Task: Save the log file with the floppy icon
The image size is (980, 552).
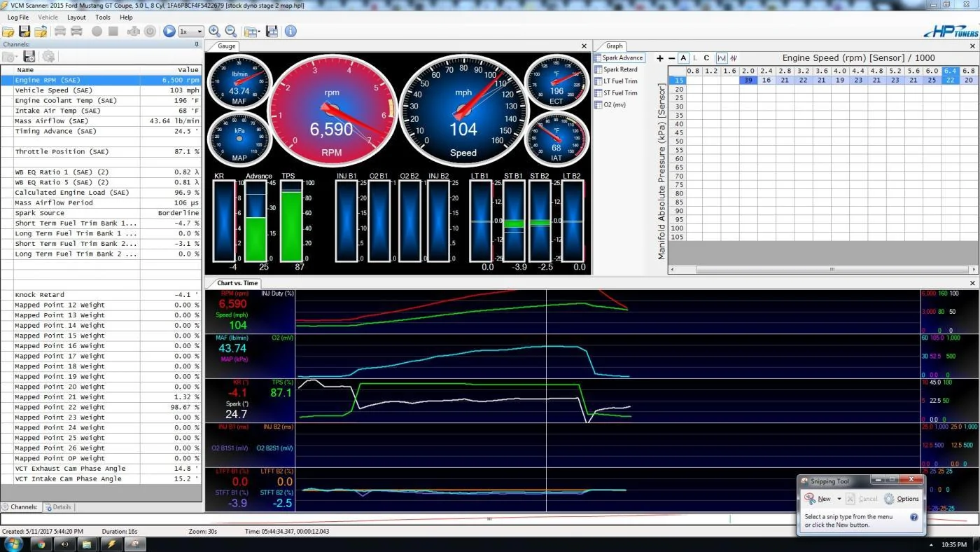Action: [x=24, y=32]
